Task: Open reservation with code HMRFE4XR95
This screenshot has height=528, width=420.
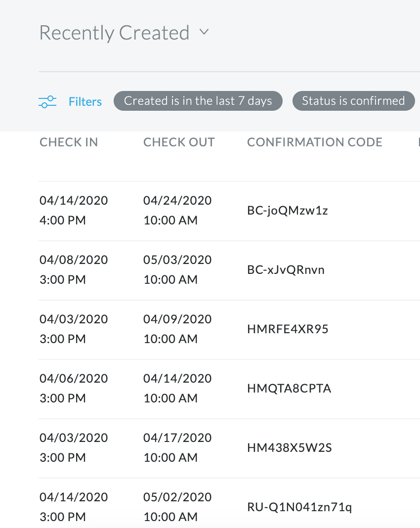Action: (288, 329)
